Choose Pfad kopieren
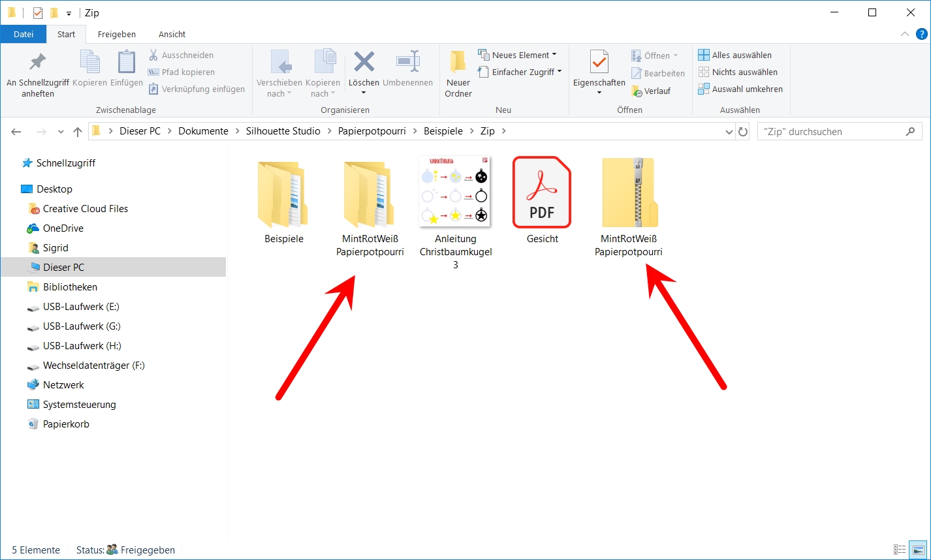 point(181,72)
